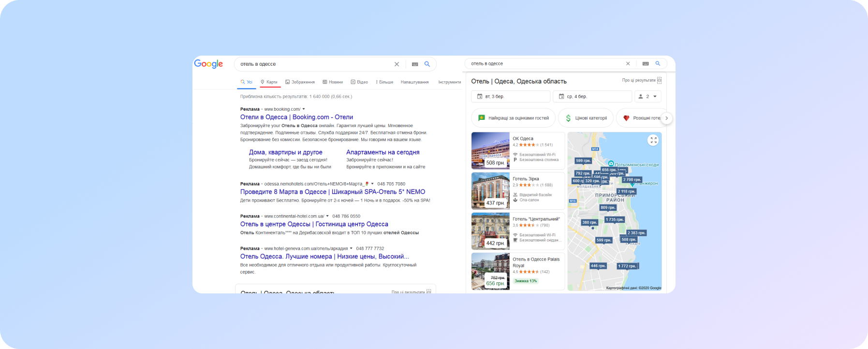
Task: Open the check-out calendar icon 'ср, 4 бер.'
Action: tap(561, 96)
